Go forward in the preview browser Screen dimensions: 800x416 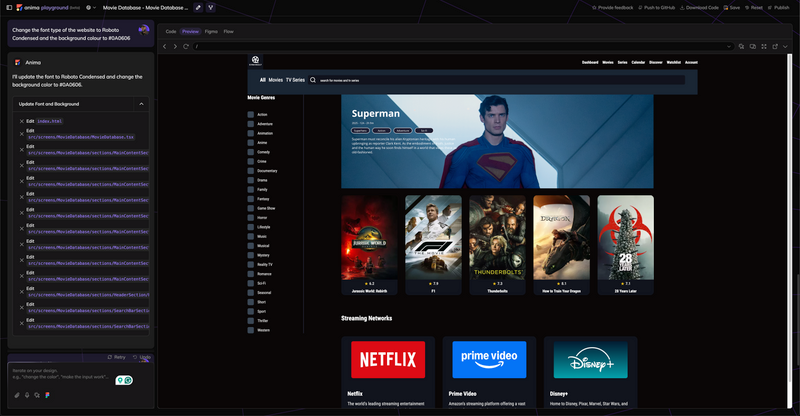click(x=175, y=46)
